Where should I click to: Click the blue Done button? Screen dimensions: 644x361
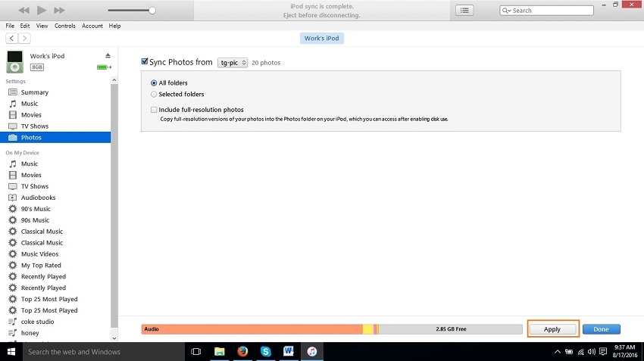pyautogui.click(x=602, y=329)
